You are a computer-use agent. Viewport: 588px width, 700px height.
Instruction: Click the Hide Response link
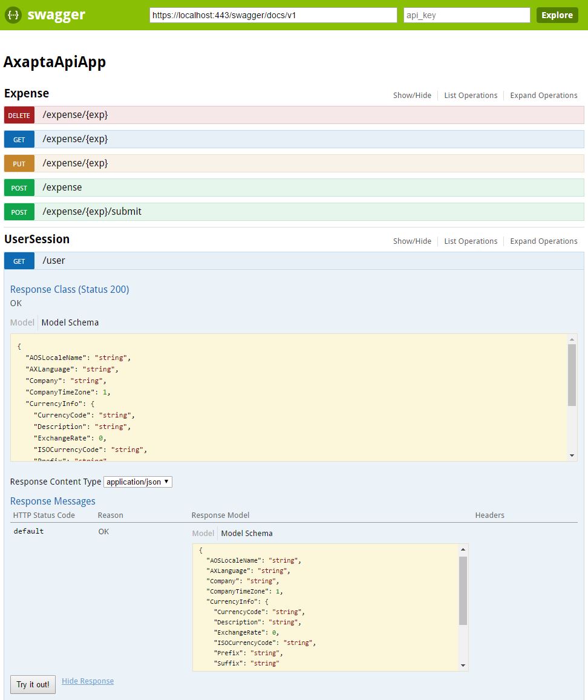[x=88, y=681]
